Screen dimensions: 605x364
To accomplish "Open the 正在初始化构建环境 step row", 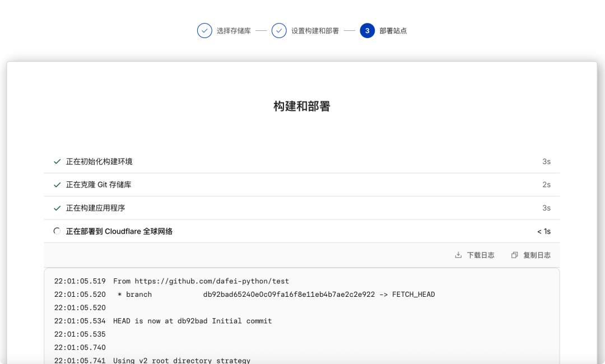I will click(x=302, y=162).
